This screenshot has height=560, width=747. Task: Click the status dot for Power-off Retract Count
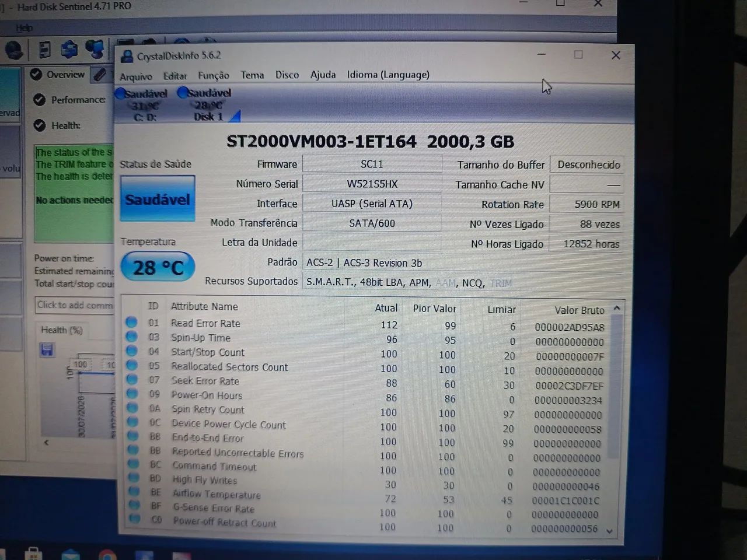coord(135,518)
